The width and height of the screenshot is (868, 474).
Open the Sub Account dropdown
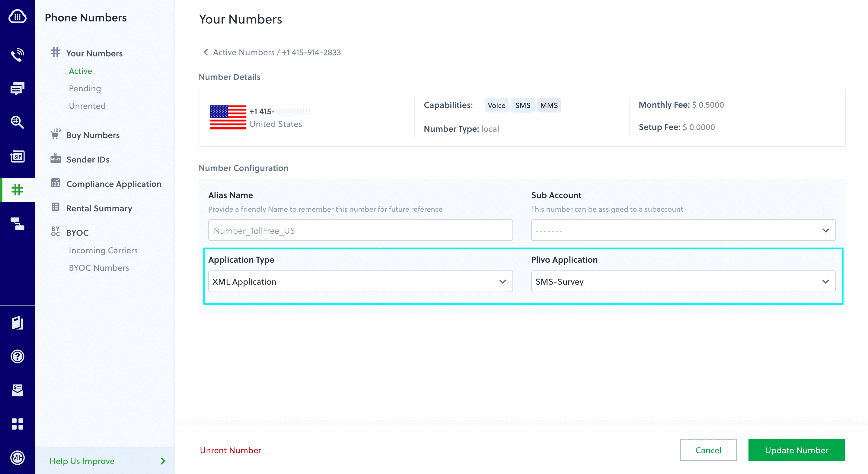pyautogui.click(x=683, y=230)
